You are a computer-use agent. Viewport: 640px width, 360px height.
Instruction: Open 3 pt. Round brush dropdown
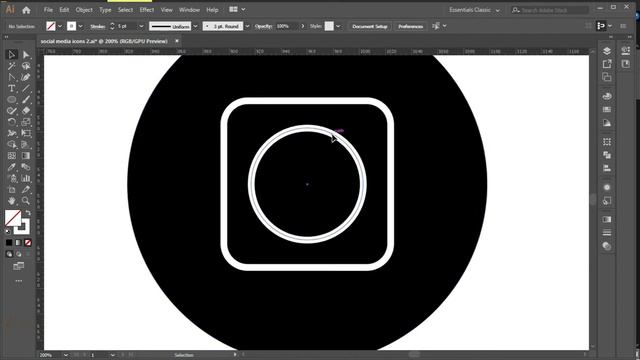coord(247,26)
